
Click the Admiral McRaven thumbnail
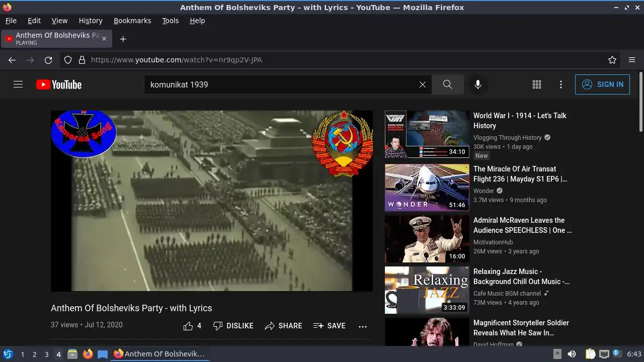pyautogui.click(x=427, y=239)
